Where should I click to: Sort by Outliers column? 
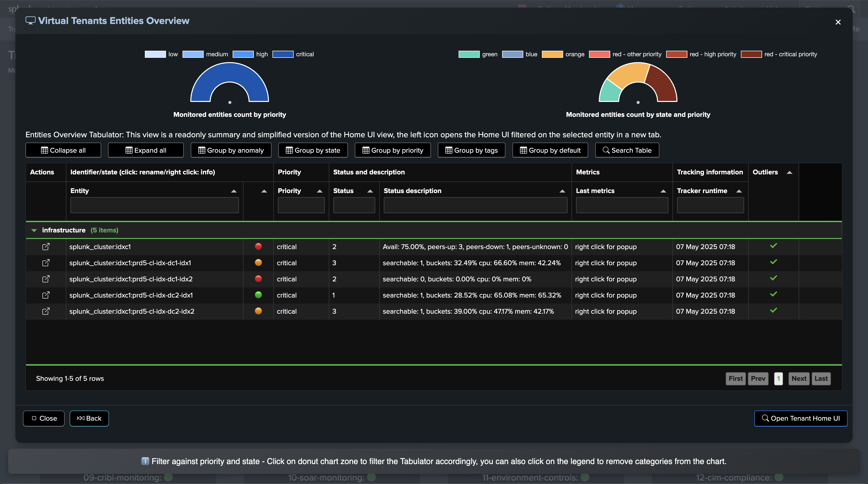click(x=789, y=173)
